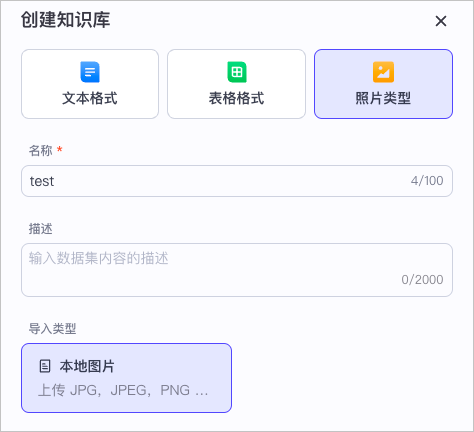The height and width of the screenshot is (432, 474).
Task: Click the description box 输入数据集内容的描述
Action: pyautogui.click(x=237, y=270)
